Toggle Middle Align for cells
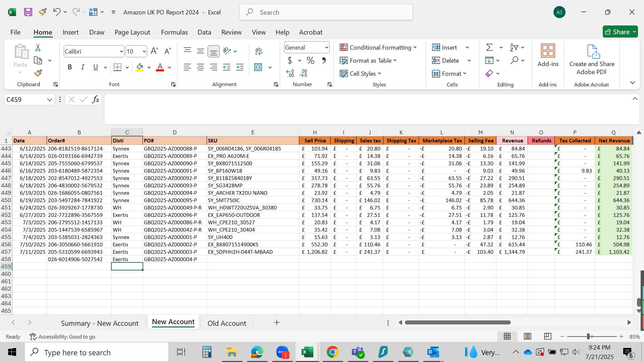Screen dimensions: 644x362 (201, 51)
